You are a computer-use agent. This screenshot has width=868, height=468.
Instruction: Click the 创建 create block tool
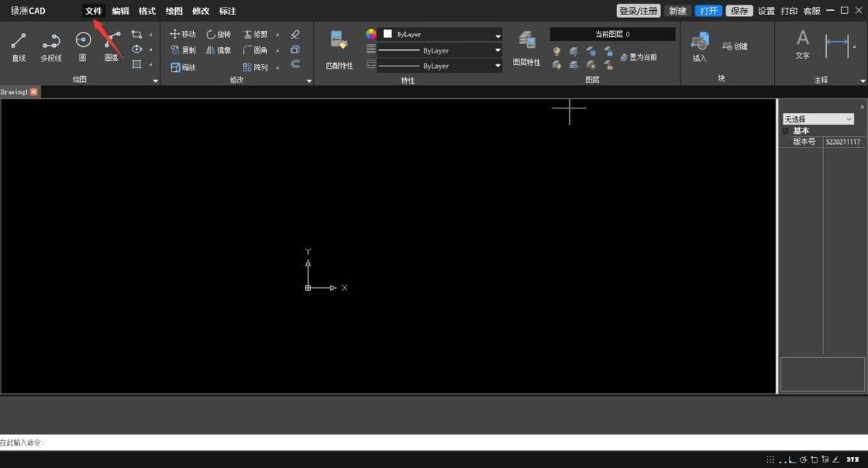tap(735, 46)
